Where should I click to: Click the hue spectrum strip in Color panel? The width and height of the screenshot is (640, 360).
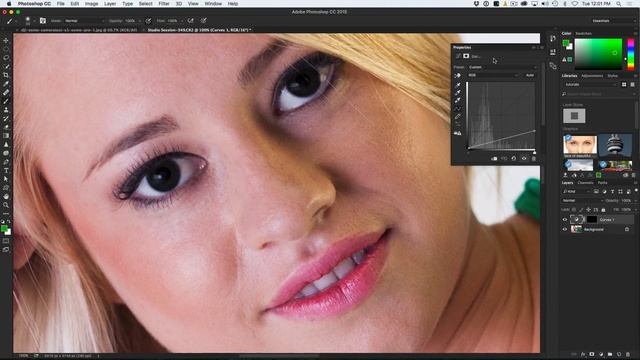click(x=631, y=54)
